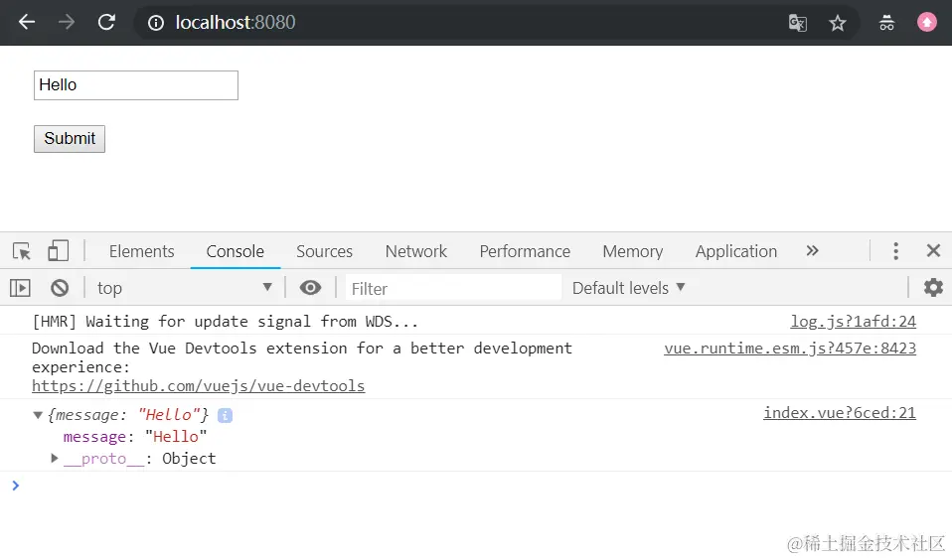The width and height of the screenshot is (952, 560).
Task: Open the Network tab
Action: pos(416,251)
